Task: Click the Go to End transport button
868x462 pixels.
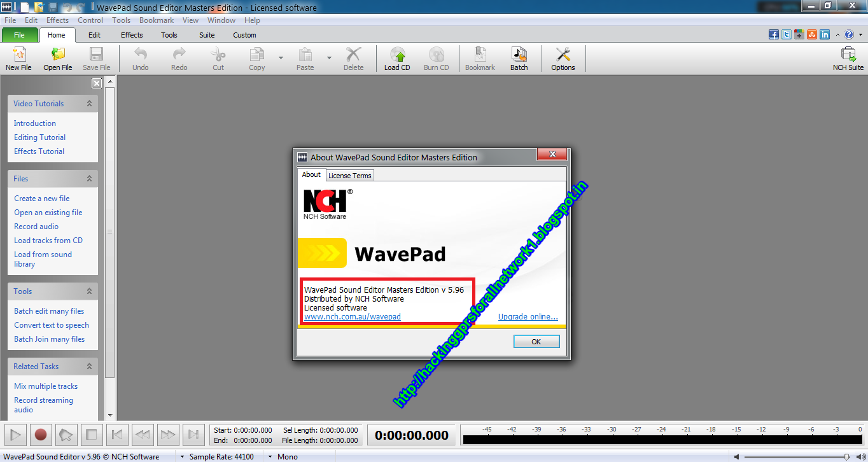Action: pos(193,435)
